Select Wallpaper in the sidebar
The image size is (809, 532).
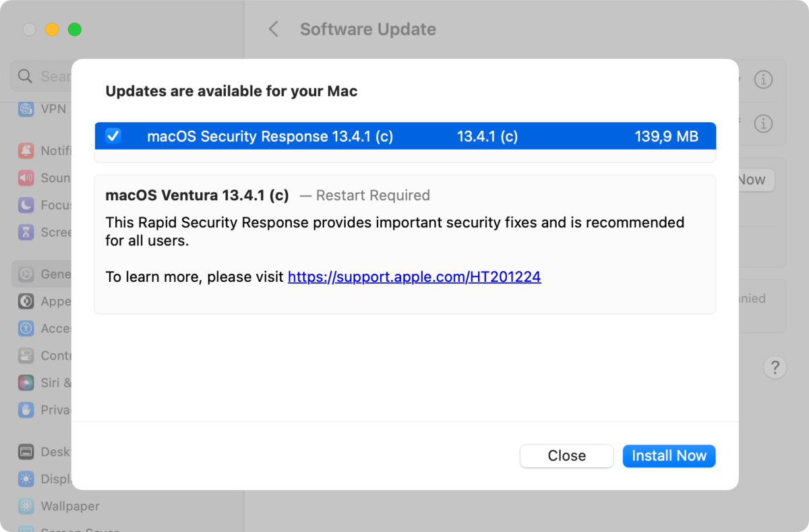[26, 506]
